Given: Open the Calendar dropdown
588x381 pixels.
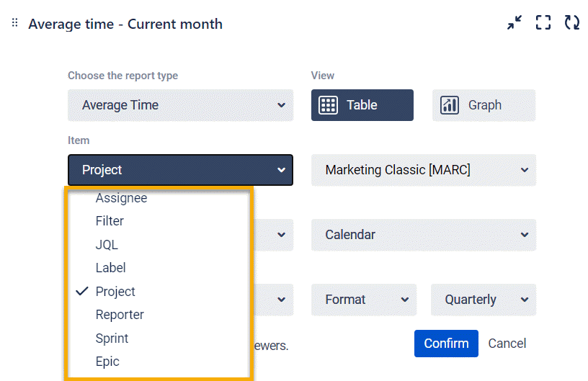Looking at the screenshot, I should pos(424,235).
